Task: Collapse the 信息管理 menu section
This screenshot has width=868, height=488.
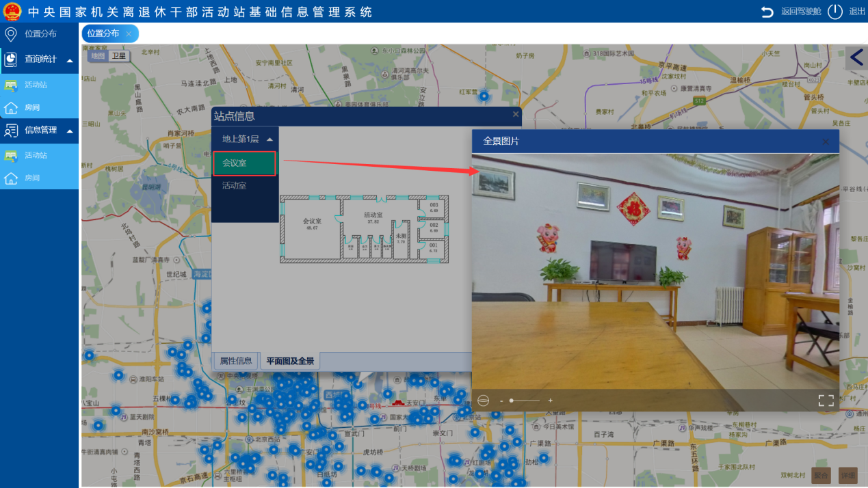Action: coord(70,131)
